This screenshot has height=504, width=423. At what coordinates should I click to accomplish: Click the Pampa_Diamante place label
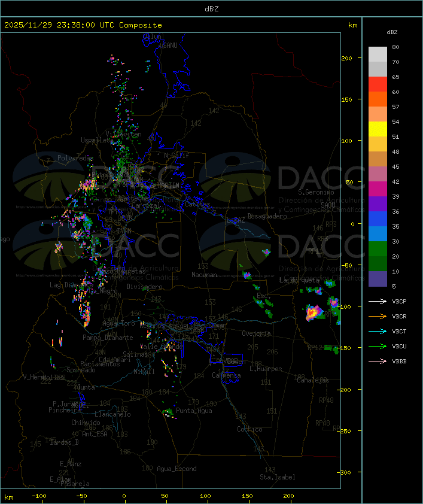tap(108, 338)
